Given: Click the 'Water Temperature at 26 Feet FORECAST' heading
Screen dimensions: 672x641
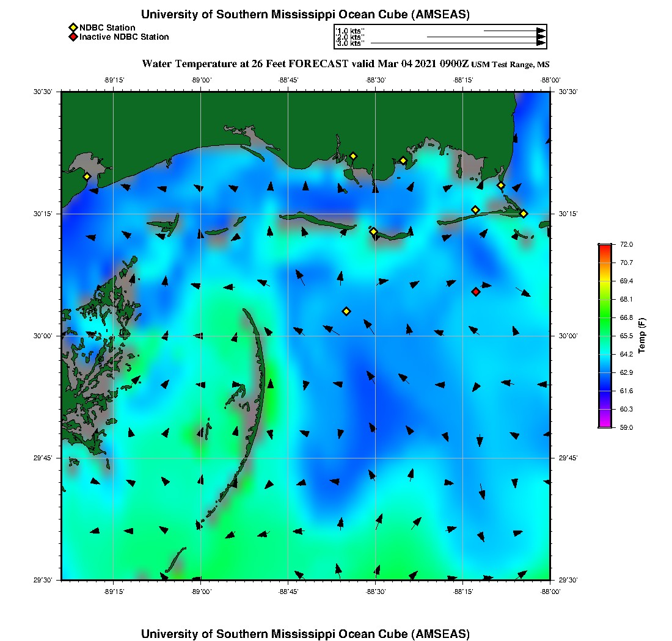Looking at the screenshot, I should click(x=305, y=63).
